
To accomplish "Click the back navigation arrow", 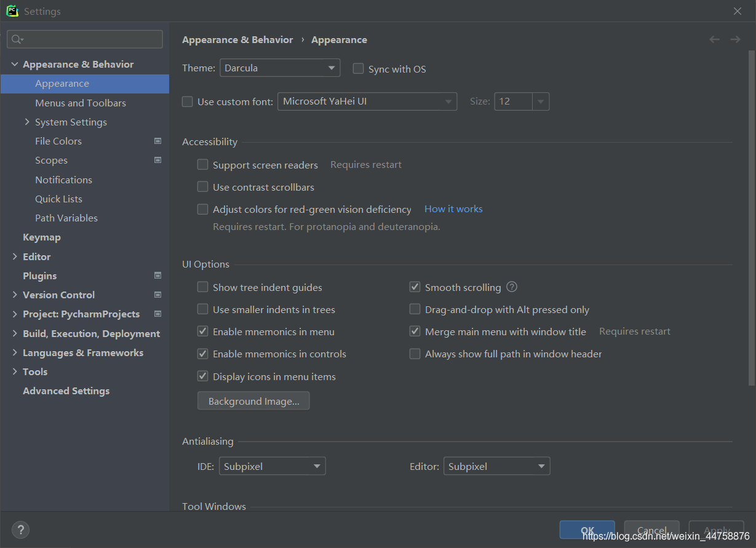I will point(714,39).
